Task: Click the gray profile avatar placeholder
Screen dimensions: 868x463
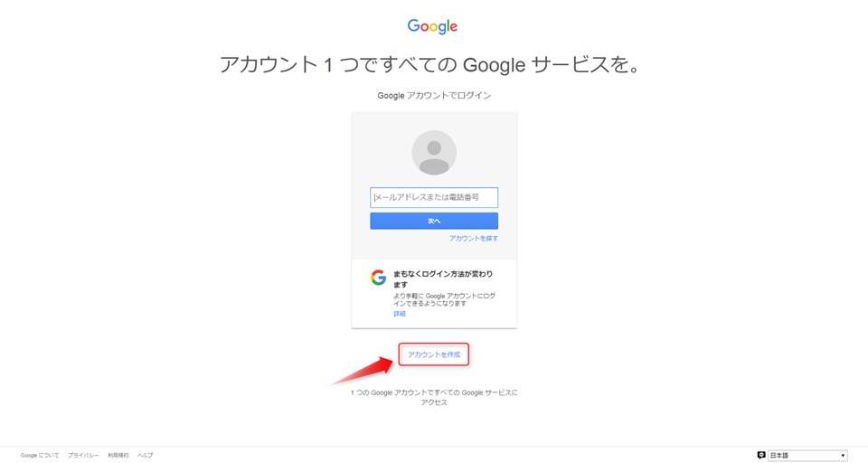Action: click(x=434, y=153)
